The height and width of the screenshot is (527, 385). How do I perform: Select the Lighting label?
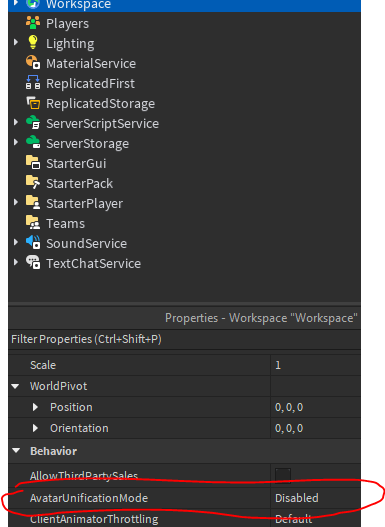[x=70, y=44]
